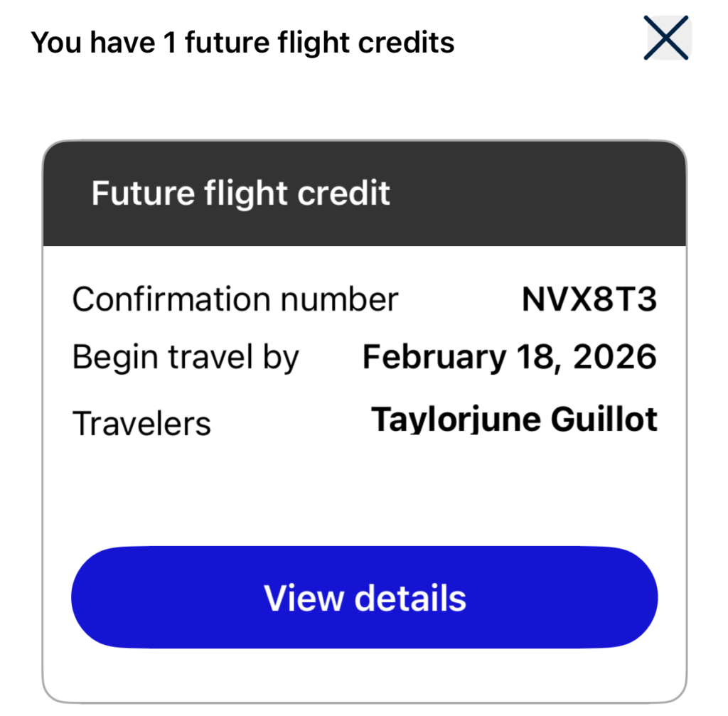Click the 'Confirmation number' label
This screenshot has width=728, height=716.
pos(235,299)
